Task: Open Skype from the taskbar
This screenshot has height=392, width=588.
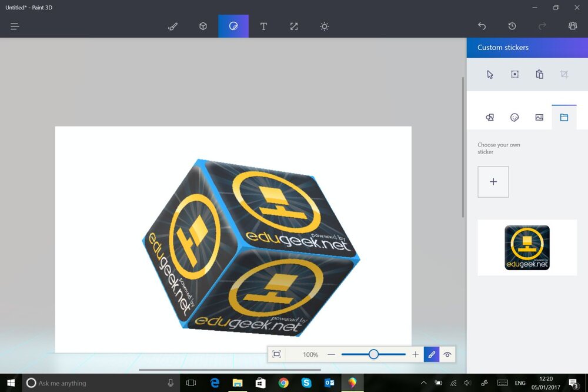Action: coord(306,383)
